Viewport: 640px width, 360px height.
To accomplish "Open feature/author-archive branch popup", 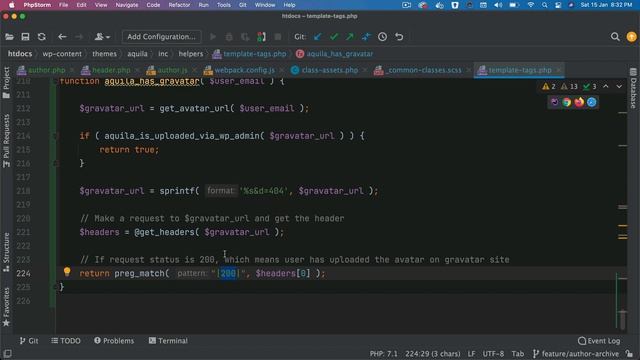I will point(576,354).
